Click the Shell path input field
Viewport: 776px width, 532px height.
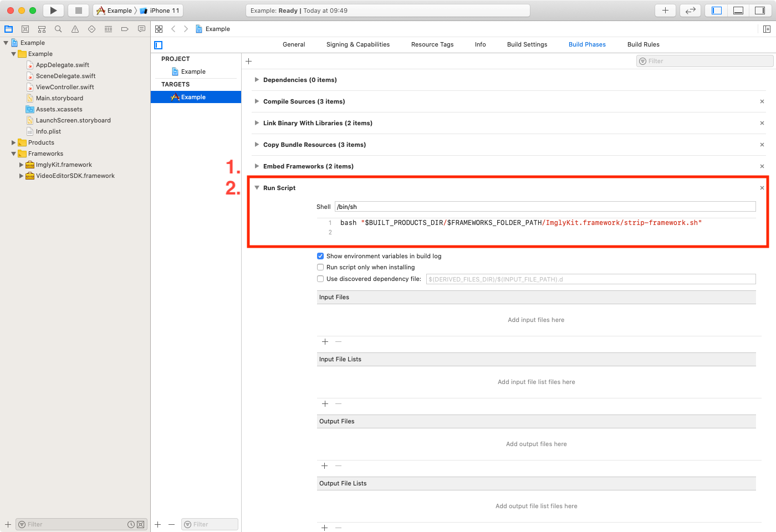545,207
